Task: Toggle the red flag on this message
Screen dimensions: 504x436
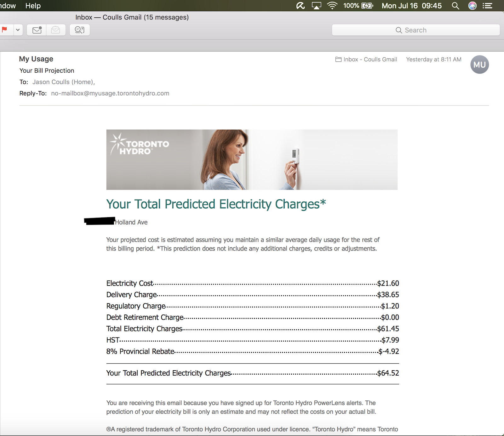Action: (x=4, y=30)
